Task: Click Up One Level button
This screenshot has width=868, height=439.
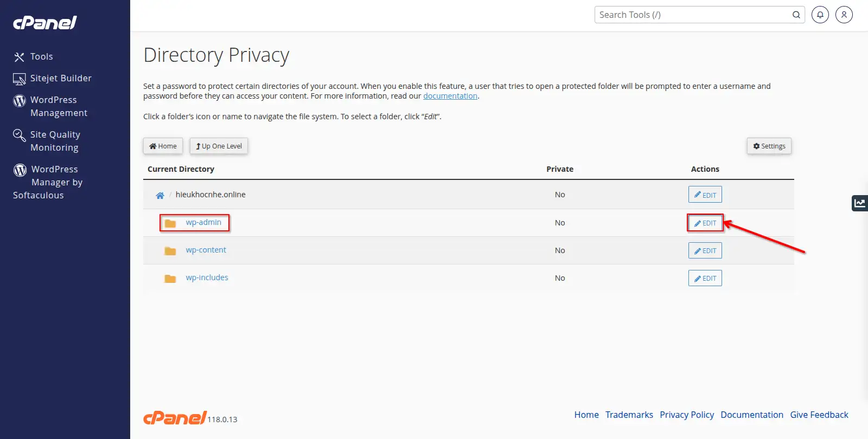Action: point(219,146)
